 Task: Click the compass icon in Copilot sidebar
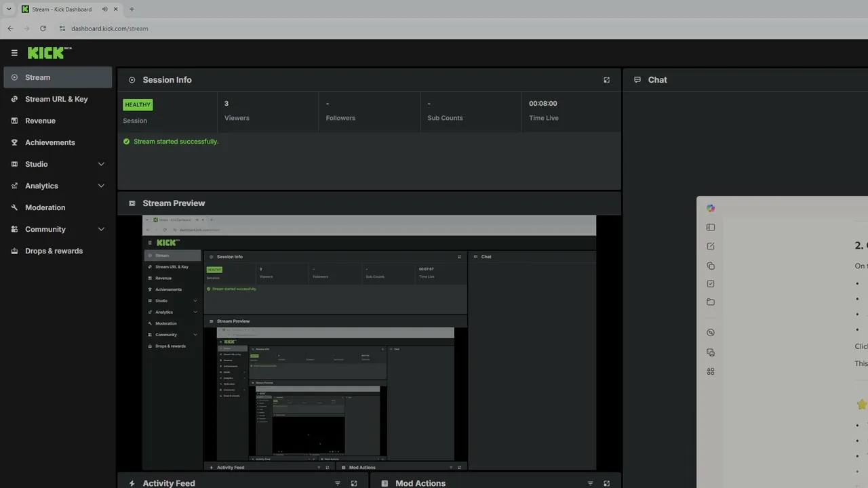click(711, 333)
